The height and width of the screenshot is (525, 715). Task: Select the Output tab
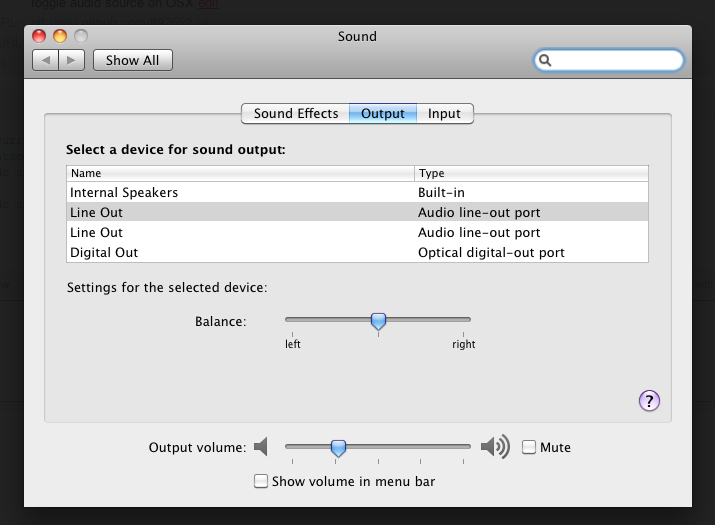click(383, 114)
